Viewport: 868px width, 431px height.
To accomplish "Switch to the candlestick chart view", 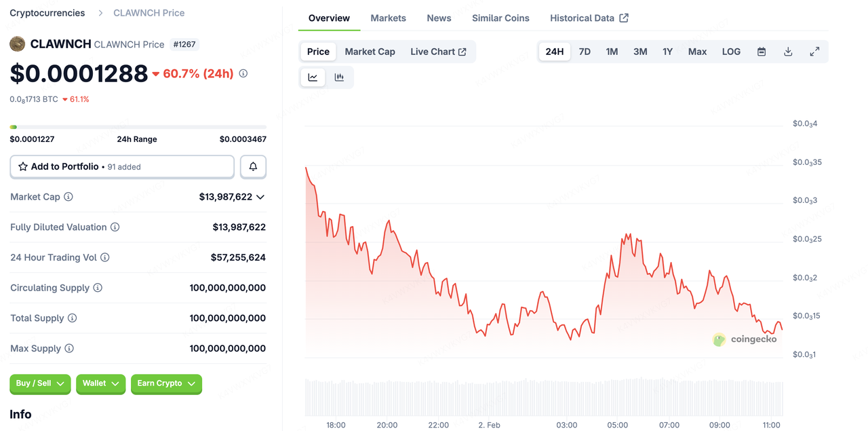I will click(339, 77).
